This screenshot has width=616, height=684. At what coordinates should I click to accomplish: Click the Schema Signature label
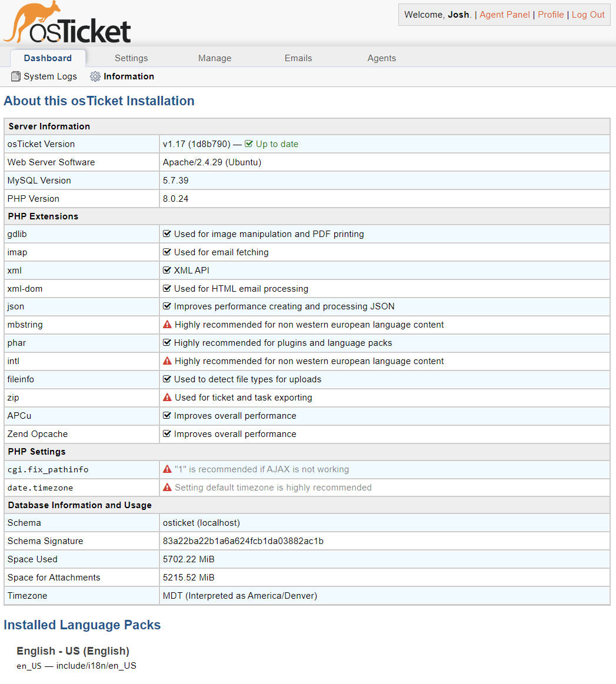pos(45,541)
